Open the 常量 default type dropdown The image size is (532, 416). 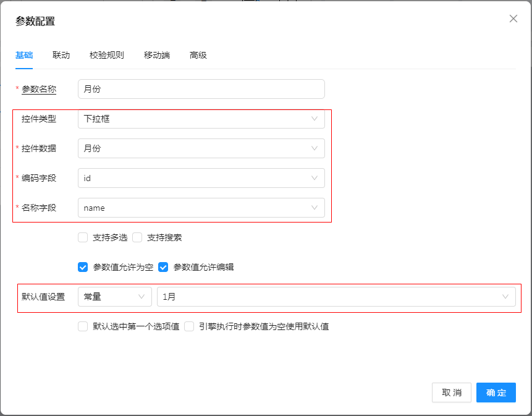(x=114, y=297)
